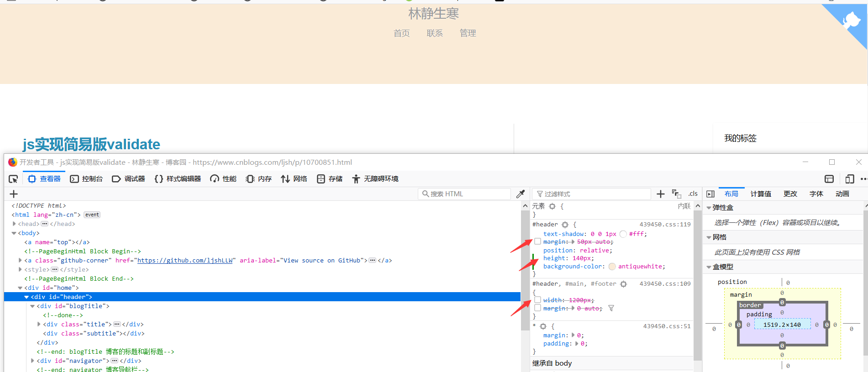Open the 控制台 console panel

(x=86, y=179)
